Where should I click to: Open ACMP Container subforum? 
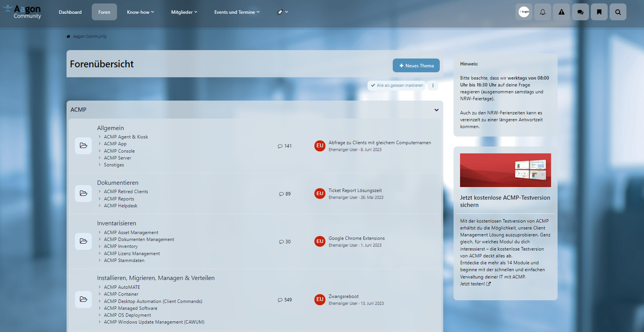[x=121, y=294]
